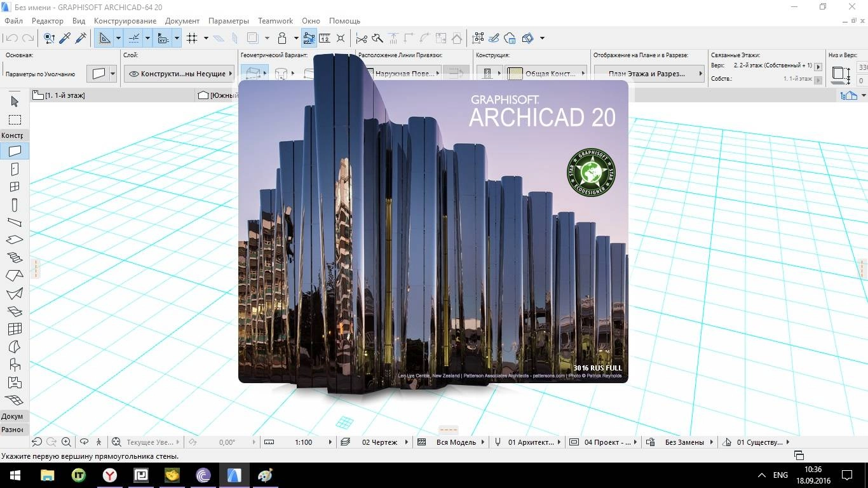Open Yandex browser from taskbar

110,475
